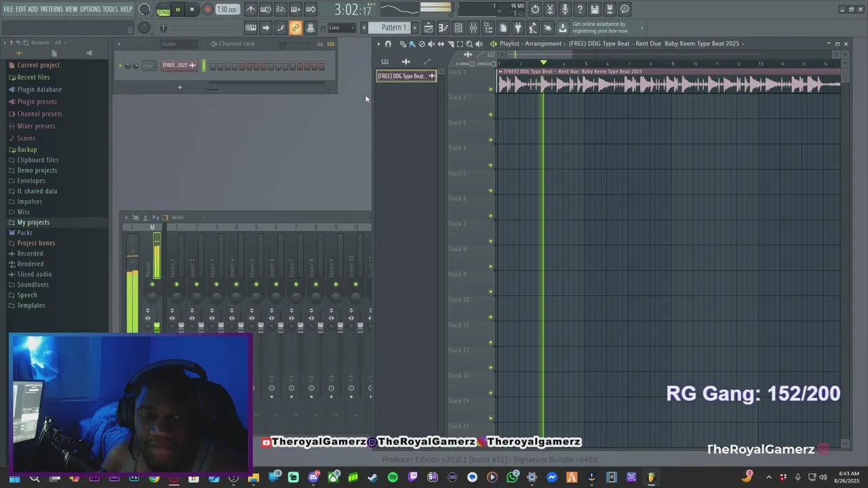Viewport: 868px width, 488px height.
Task: Mute mixer Insert 1 track LED
Action: pos(176,284)
